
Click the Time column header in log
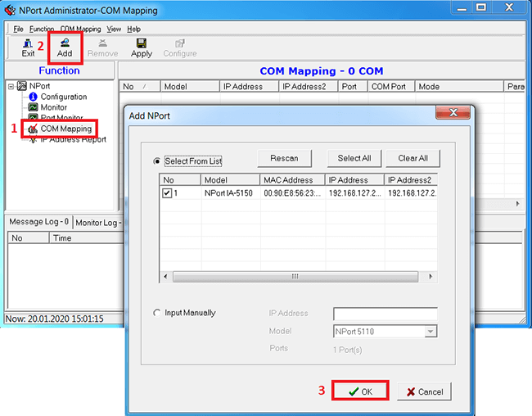87,238
